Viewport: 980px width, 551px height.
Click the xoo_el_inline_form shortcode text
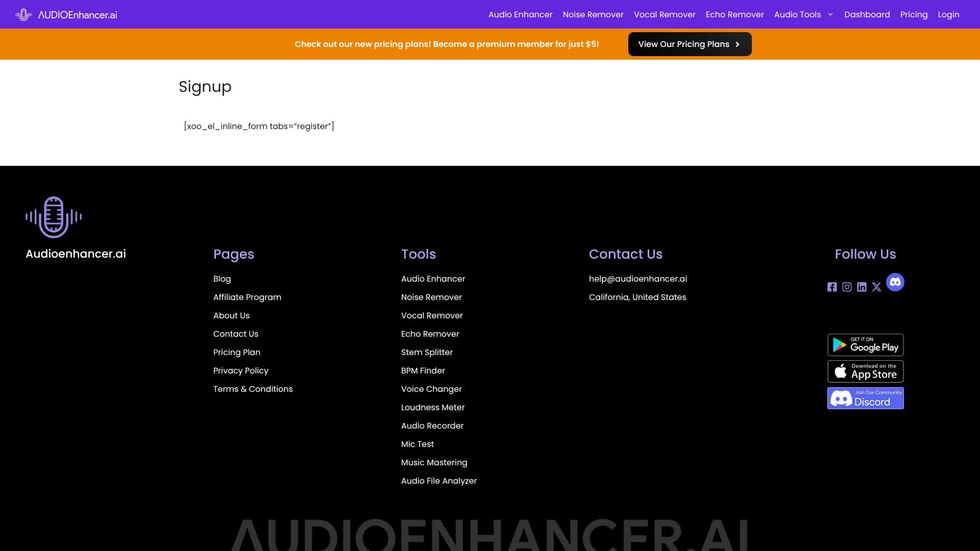[x=259, y=126]
